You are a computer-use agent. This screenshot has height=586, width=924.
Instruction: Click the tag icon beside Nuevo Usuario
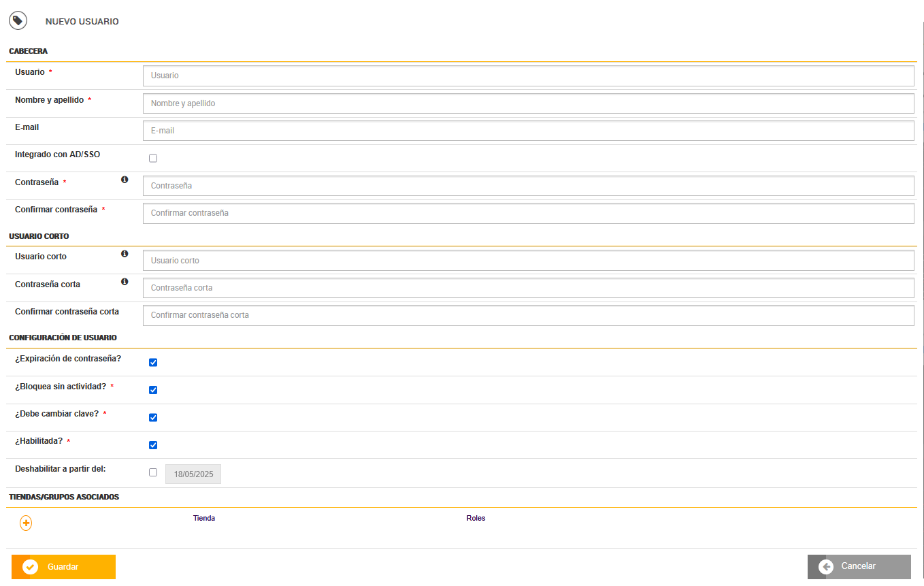pos(18,21)
